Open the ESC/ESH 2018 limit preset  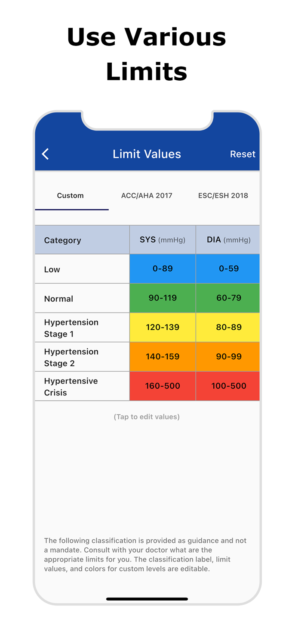[223, 195]
